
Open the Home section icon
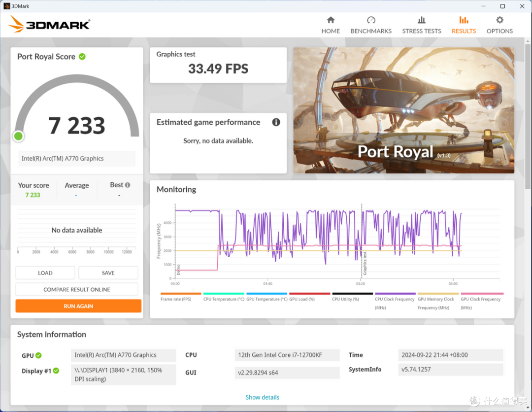331,20
